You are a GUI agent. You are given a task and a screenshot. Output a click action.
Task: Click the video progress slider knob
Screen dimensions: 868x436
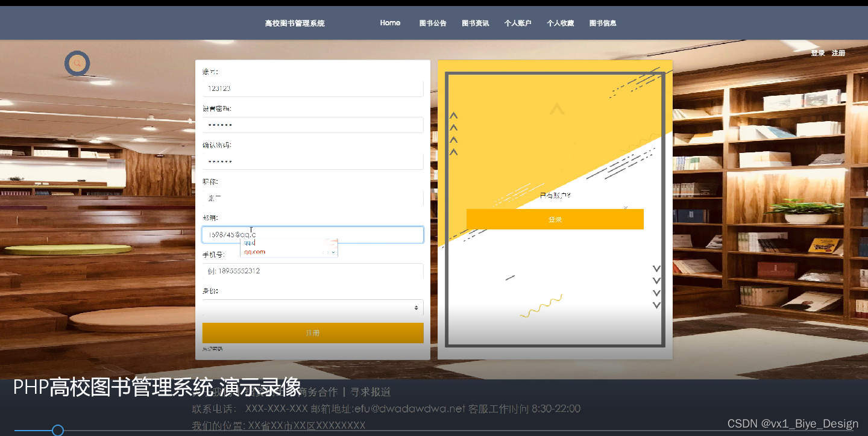point(58,430)
